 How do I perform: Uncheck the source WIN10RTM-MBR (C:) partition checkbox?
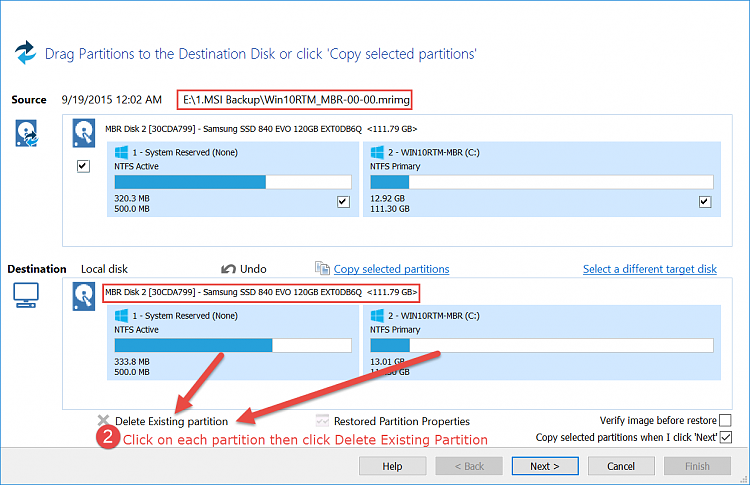click(x=705, y=202)
